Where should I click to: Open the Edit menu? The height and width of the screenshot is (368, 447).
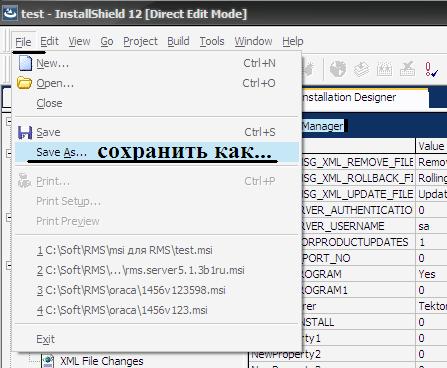coord(49,41)
